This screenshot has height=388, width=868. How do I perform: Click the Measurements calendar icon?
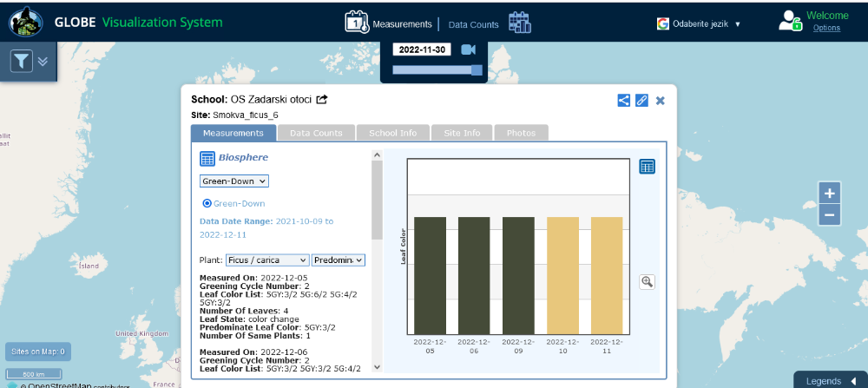tap(357, 23)
